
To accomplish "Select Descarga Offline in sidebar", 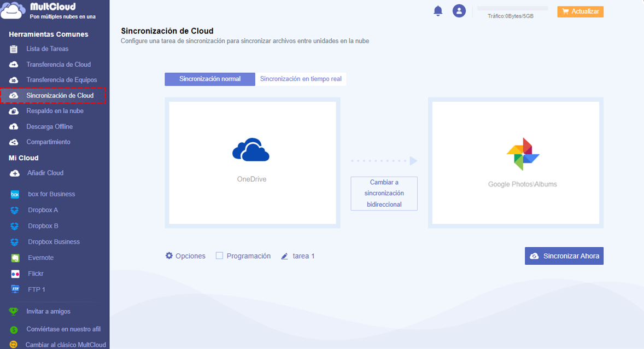I will click(x=50, y=126).
